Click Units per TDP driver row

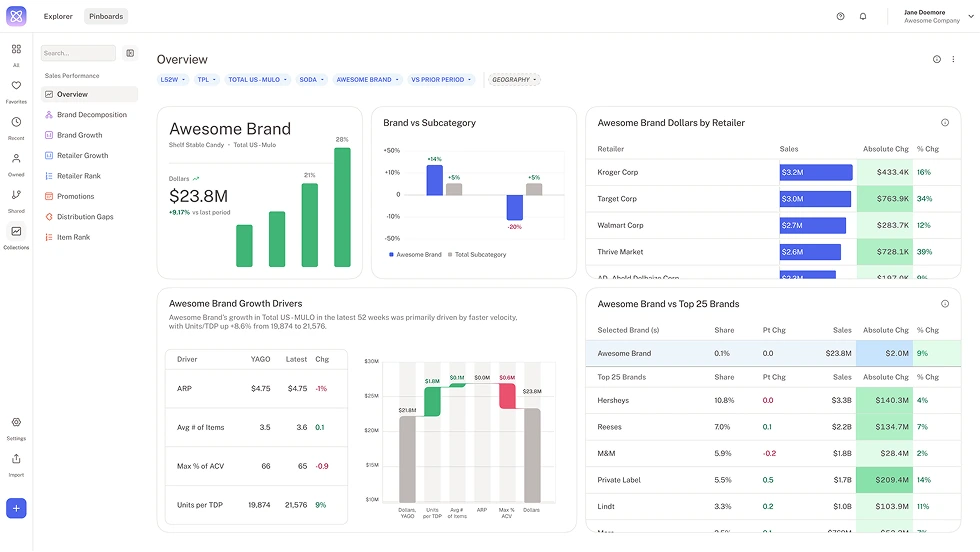[256, 505]
